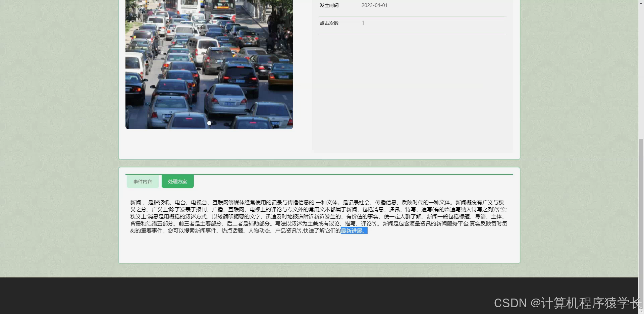Switch to the 处理方案 tab
The width and height of the screenshot is (644, 314).
[x=178, y=181]
